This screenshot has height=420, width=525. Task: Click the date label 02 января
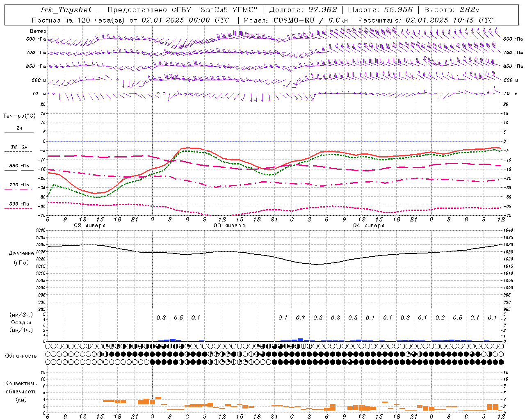[x=89, y=226]
